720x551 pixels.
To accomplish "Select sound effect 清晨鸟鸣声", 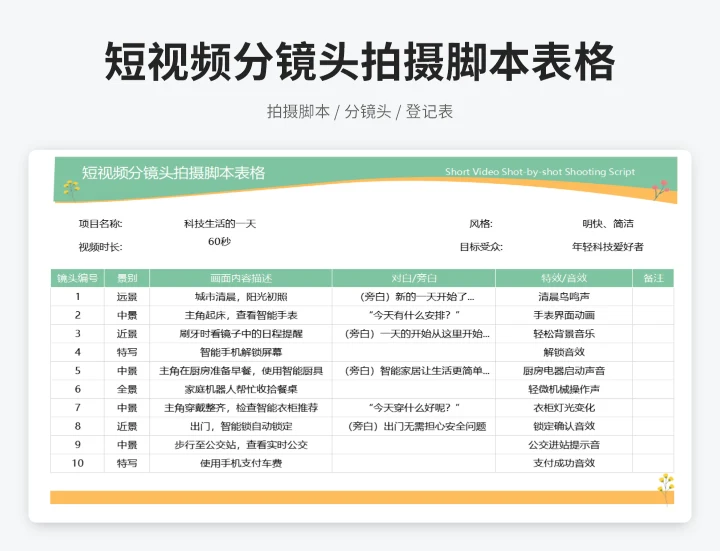I will (564, 297).
